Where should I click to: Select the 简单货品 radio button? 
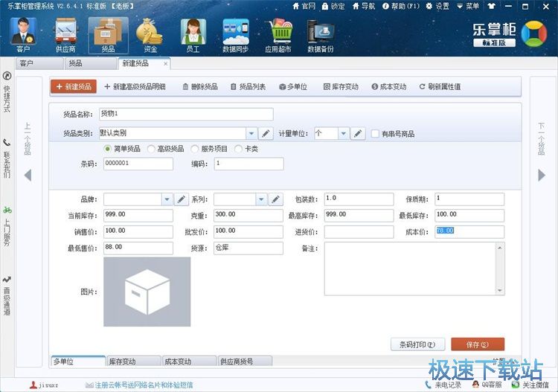(107, 149)
